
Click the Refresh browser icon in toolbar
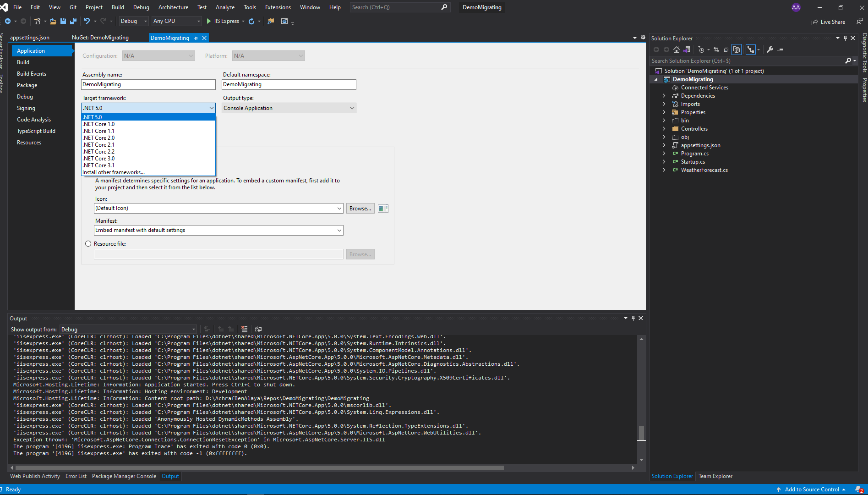click(x=251, y=21)
